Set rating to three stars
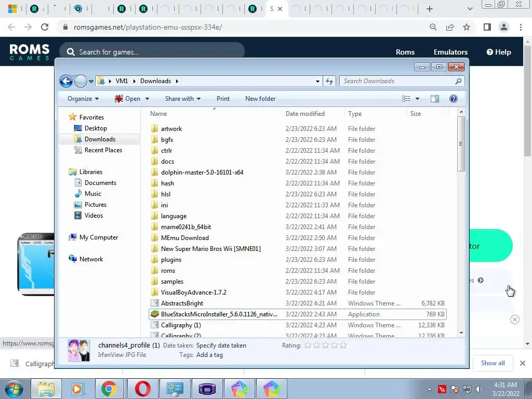 (325, 345)
